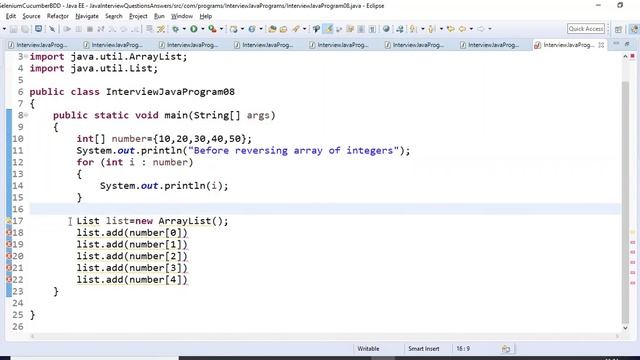The image size is (640, 360).
Task: Minimize the editor area
Action: click(616, 44)
